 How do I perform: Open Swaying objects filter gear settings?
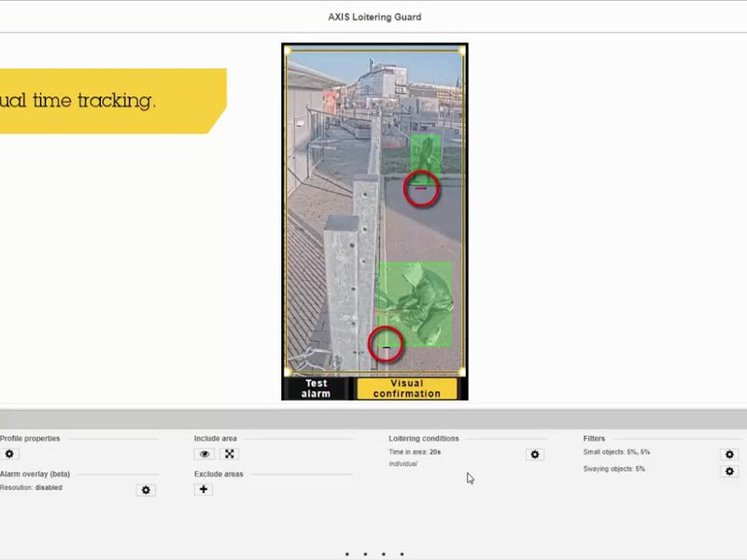point(729,471)
